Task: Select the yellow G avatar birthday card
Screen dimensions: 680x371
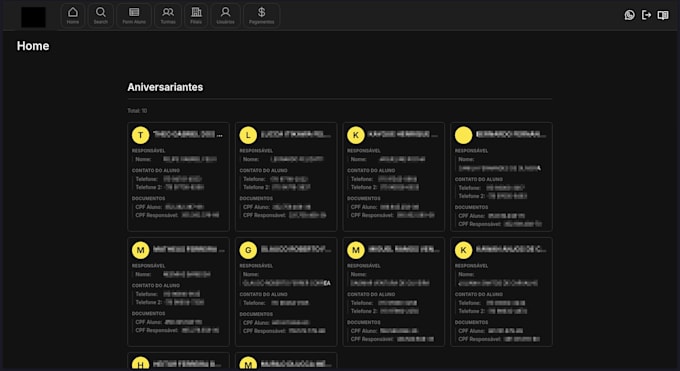Action: 286,292
